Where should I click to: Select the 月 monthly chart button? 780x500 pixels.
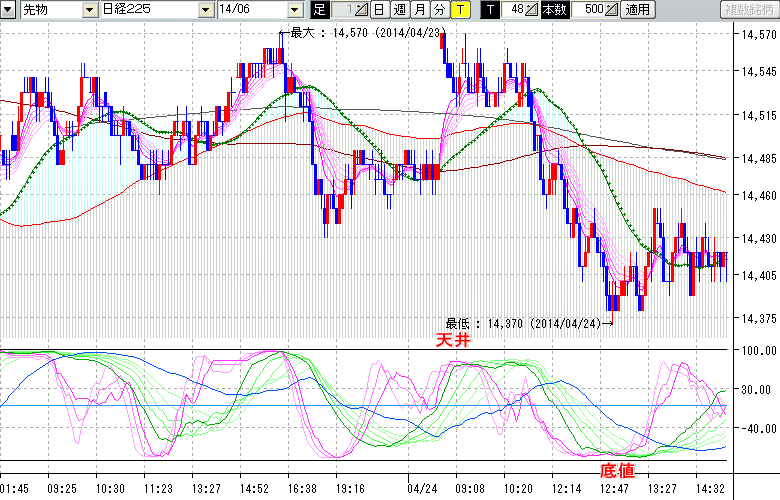(419, 9)
